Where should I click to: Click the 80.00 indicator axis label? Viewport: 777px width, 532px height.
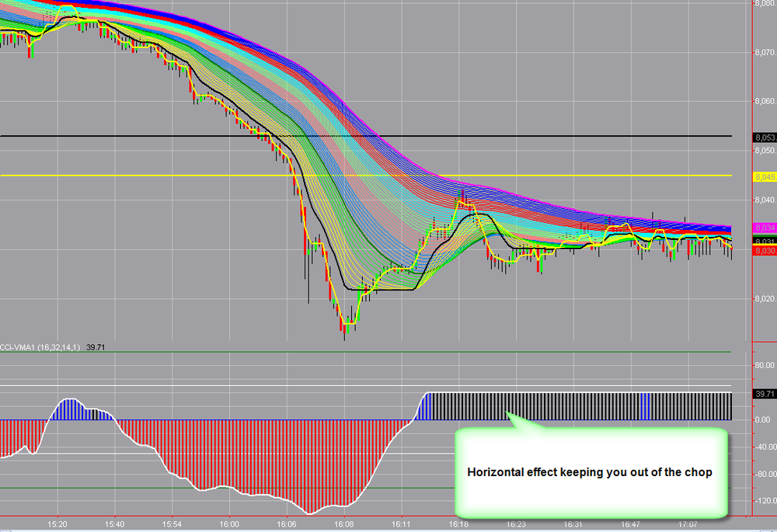[x=764, y=366]
